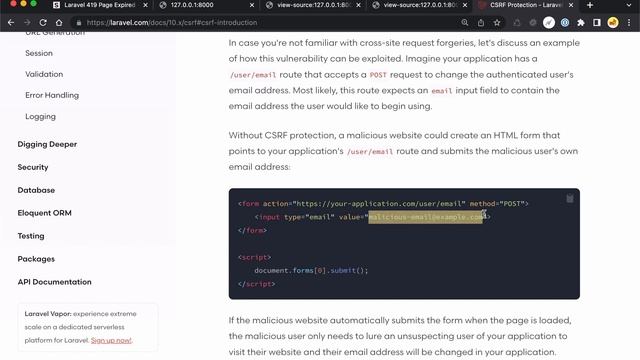Open a new browser tab
The width and height of the screenshot is (640, 360).
pyautogui.click(x=590, y=5)
